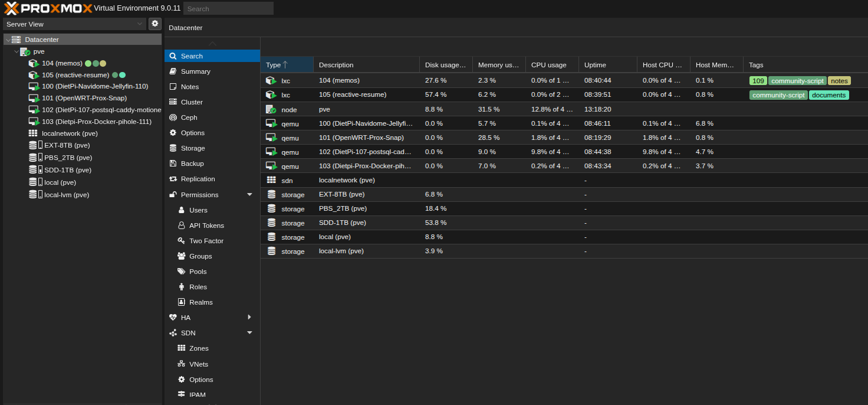Click the HA heartbeat icon
Screen dimensions: 868x405
click(173, 318)
